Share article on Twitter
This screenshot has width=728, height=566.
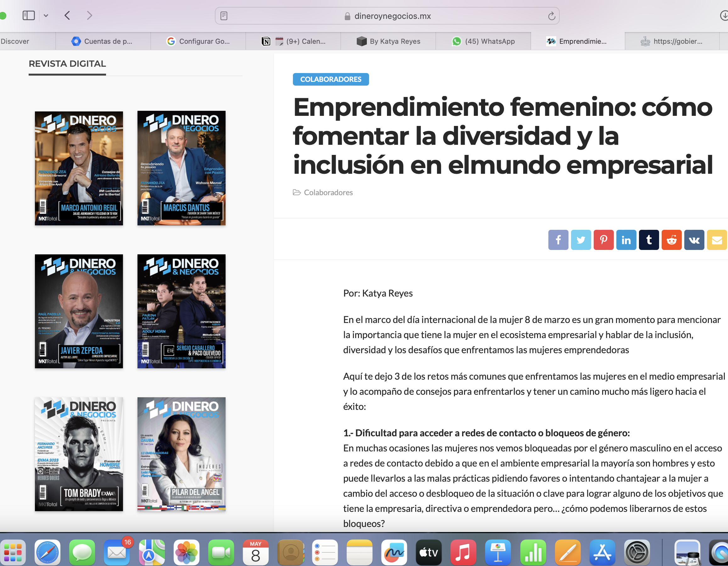581,240
